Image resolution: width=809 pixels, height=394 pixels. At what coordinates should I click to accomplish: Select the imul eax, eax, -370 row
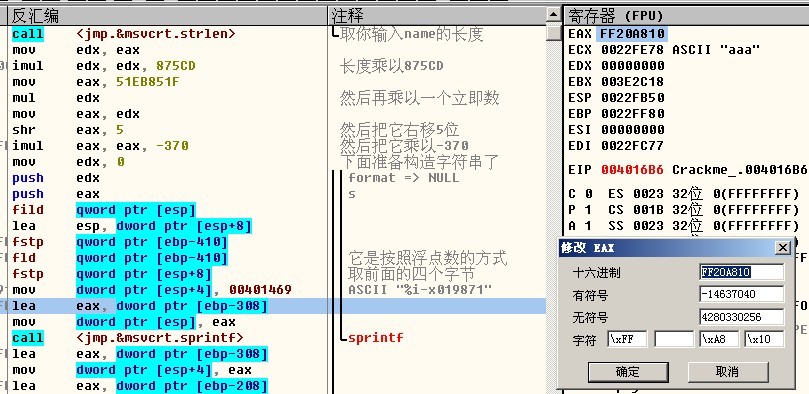[x=168, y=146]
